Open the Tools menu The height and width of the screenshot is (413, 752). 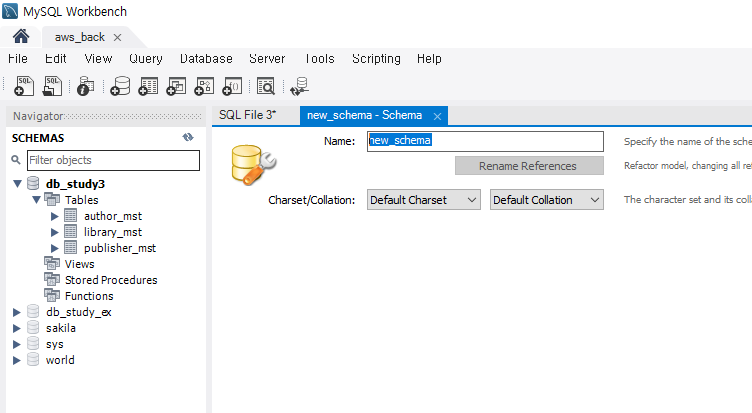point(319,59)
